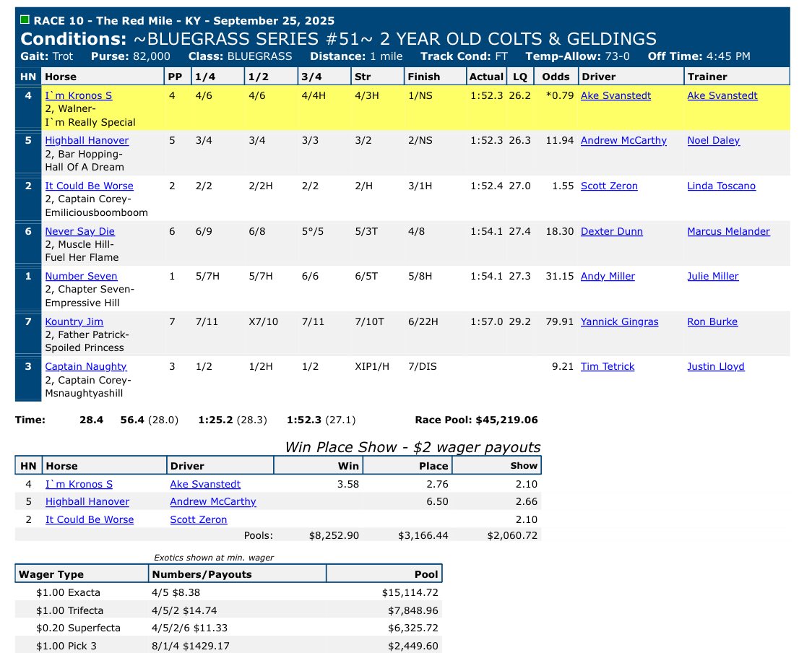Open the Captain Naughty horse link

86,367
